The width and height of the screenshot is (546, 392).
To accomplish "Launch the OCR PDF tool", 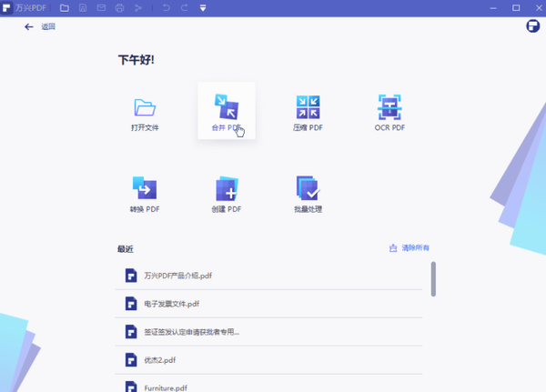I will 389,113.
